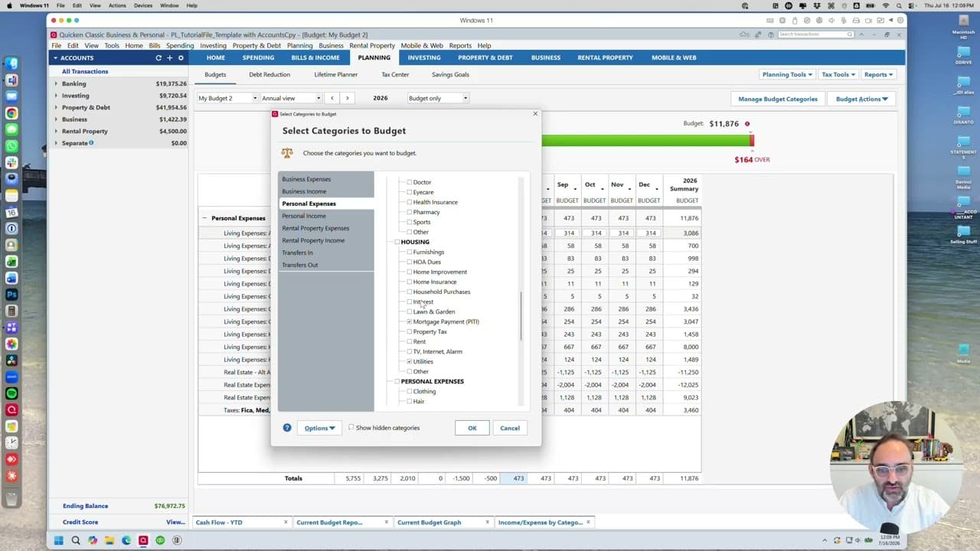
Task: Click the help question mark in dialog
Action: point(287,428)
